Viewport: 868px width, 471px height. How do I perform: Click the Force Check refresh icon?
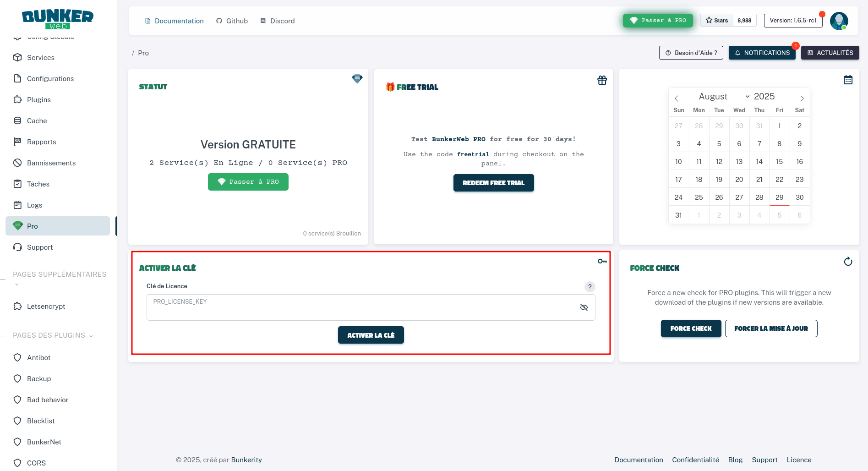point(848,262)
